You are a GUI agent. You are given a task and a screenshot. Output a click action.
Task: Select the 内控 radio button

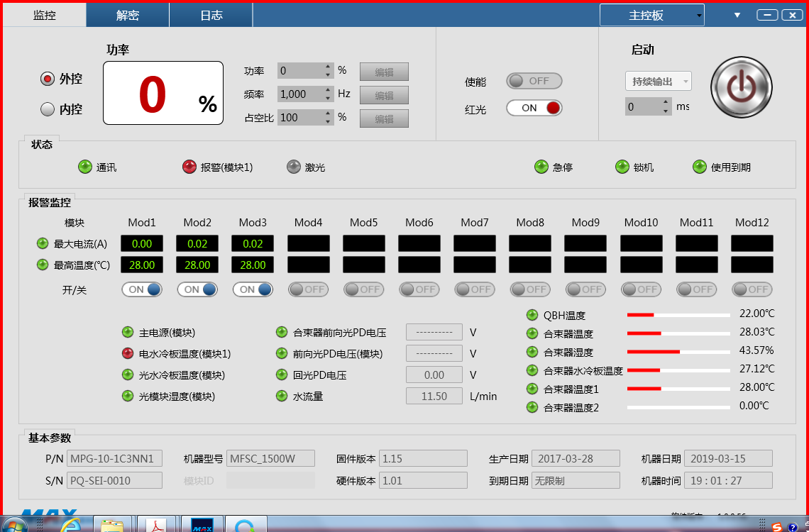click(48, 109)
